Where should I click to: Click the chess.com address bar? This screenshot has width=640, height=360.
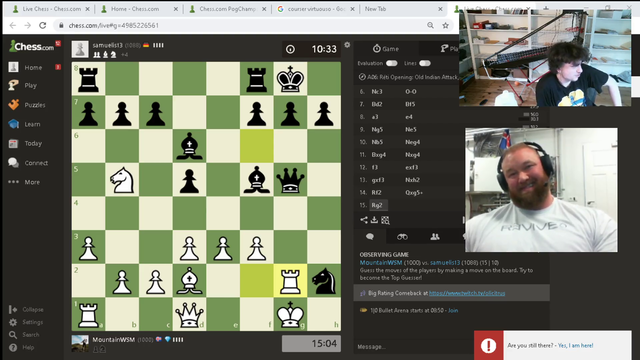click(x=245, y=25)
